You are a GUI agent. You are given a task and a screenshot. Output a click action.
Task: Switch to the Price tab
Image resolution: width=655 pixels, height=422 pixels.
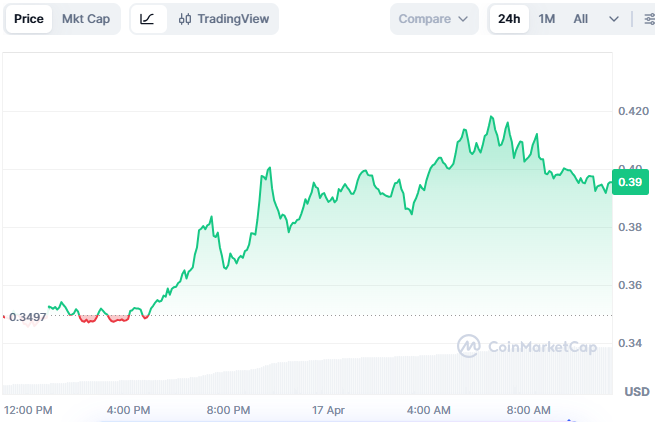[x=27, y=19]
